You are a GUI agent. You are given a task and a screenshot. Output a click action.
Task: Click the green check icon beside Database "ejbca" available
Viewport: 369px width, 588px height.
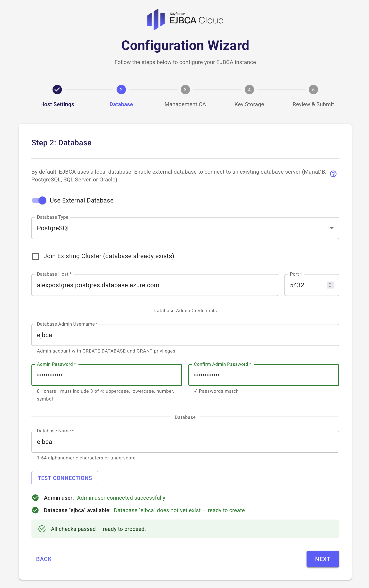click(35, 510)
